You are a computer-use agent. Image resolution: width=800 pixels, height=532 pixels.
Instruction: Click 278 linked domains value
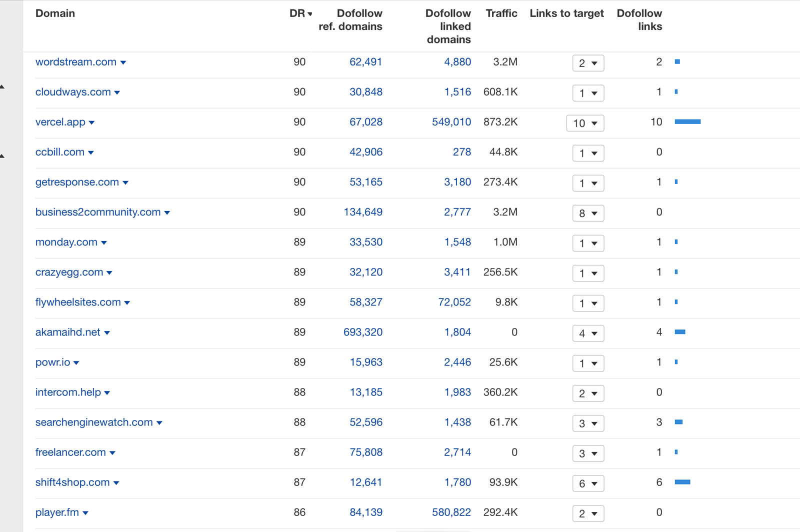tap(462, 152)
